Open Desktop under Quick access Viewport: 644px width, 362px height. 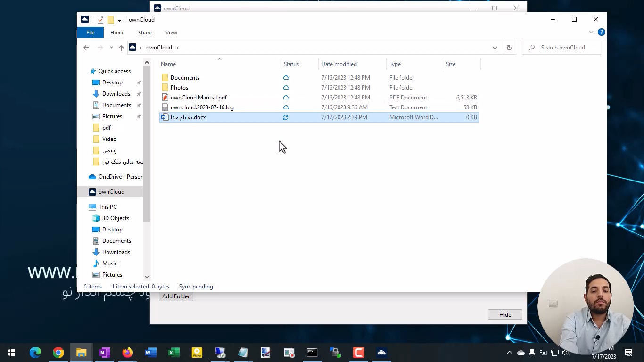click(x=112, y=82)
